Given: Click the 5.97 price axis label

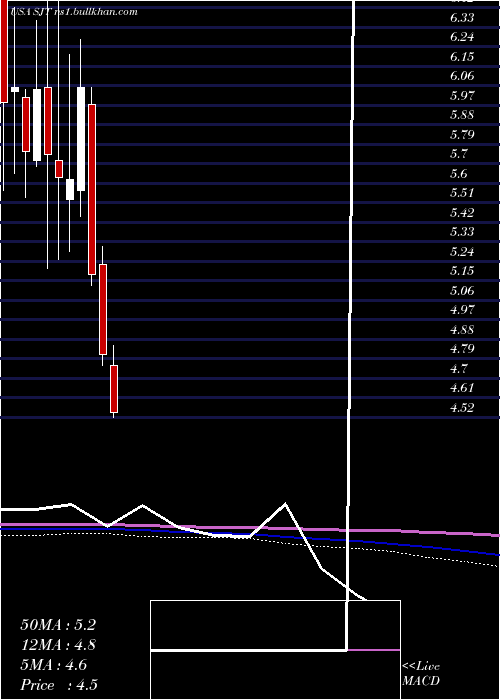Looking at the screenshot, I should [x=462, y=96].
